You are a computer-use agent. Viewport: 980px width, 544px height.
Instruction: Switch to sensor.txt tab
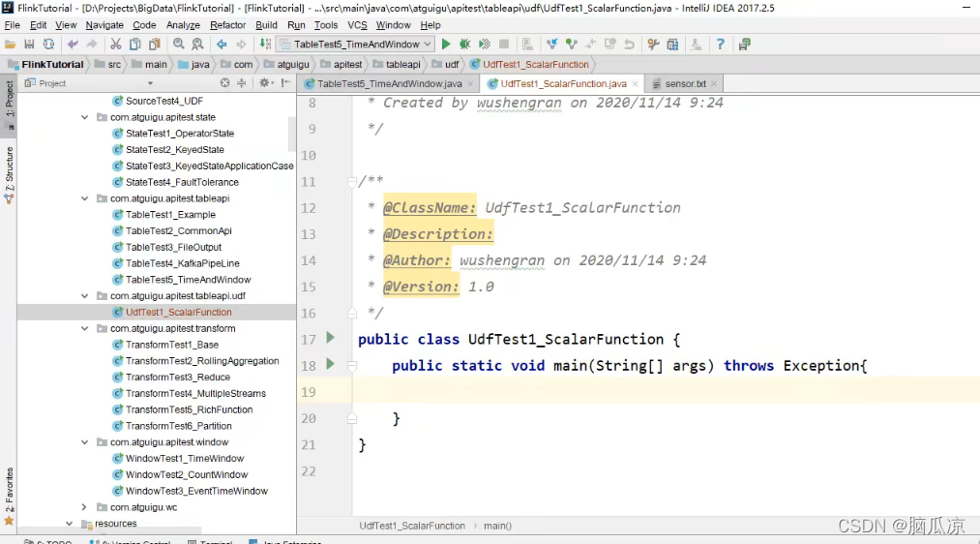click(685, 84)
